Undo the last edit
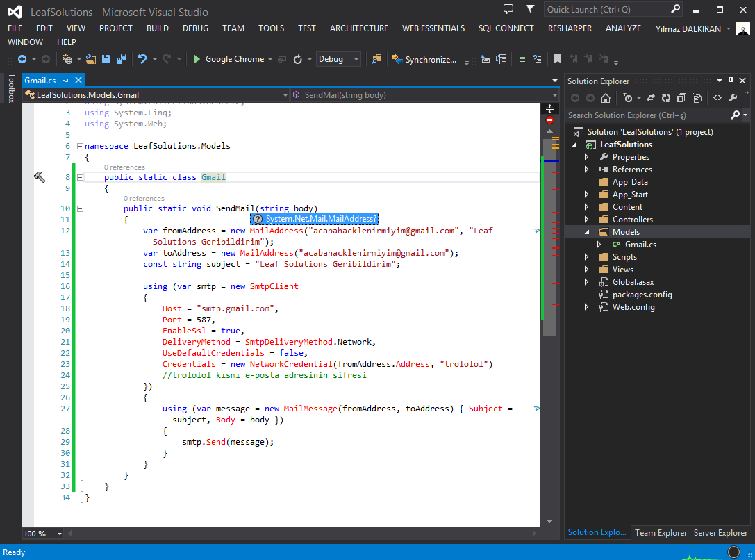Screen dimensions: 755x560 pyautogui.click(x=142, y=59)
